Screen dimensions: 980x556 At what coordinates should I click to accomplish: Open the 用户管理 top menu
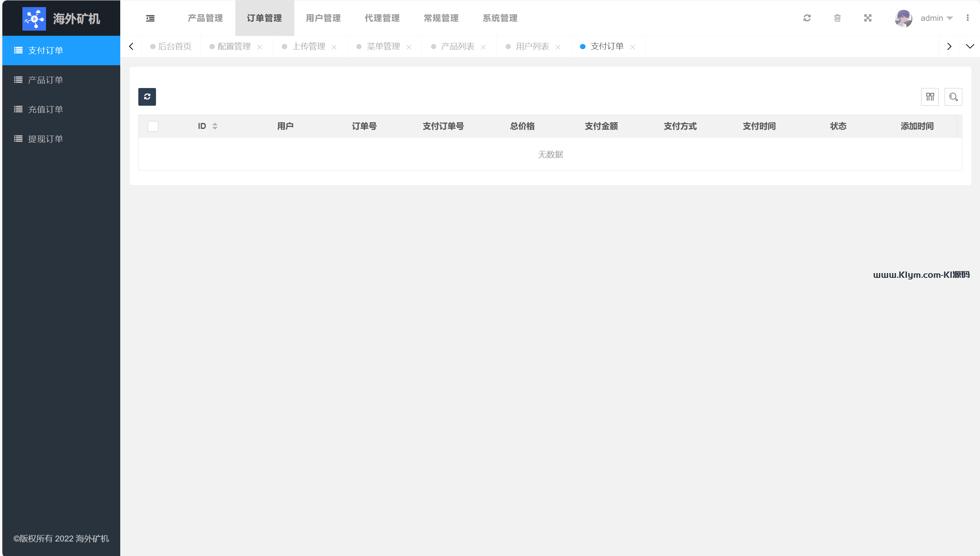tap(323, 18)
